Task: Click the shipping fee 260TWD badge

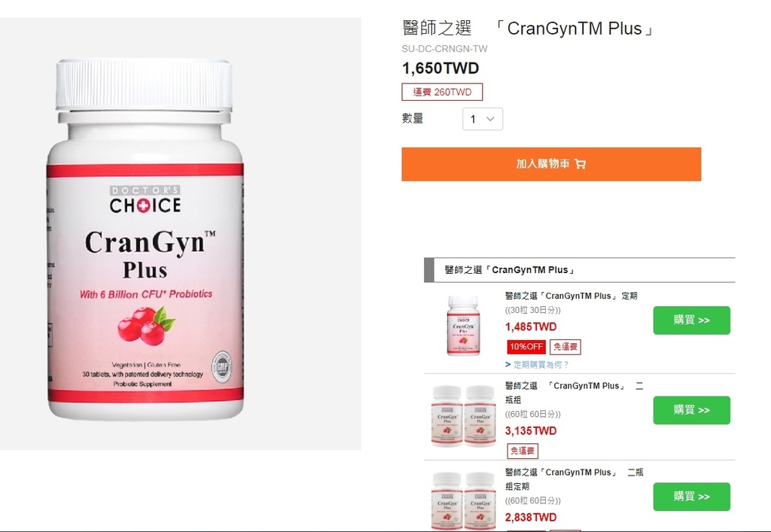Action: [442, 92]
